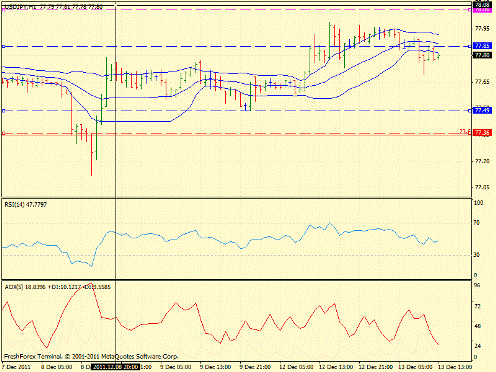Select the left handle of the magenta line
Screen dimensions: 496x372
(3, 10)
